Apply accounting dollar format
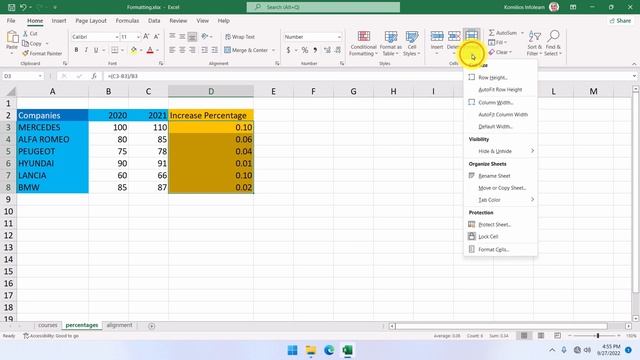This screenshot has width=640, height=360. click(288, 50)
